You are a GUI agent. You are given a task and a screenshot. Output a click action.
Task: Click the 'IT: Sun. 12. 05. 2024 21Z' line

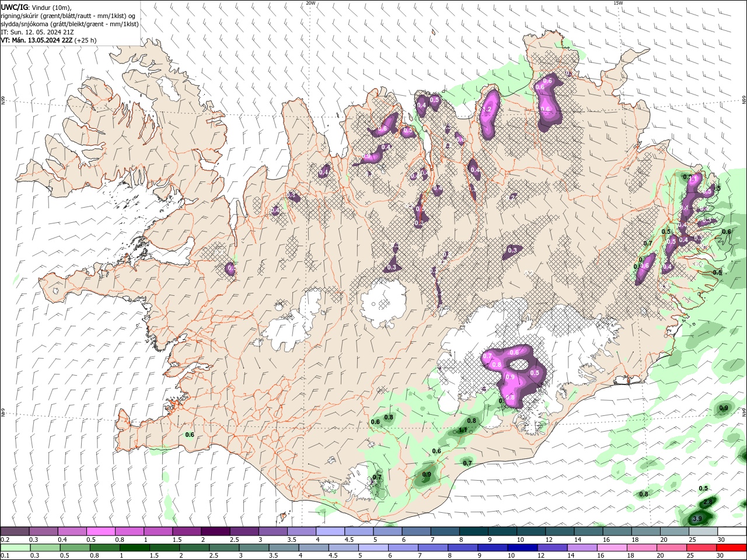pos(37,32)
